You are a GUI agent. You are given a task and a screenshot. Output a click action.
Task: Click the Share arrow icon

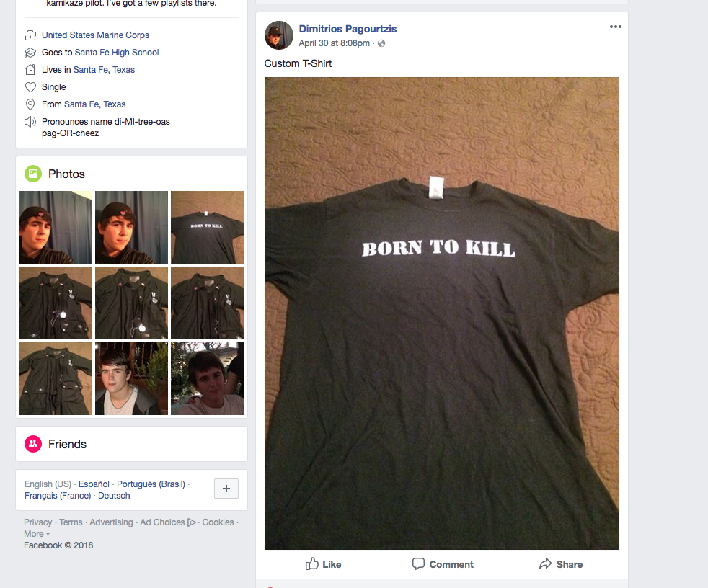(546, 563)
